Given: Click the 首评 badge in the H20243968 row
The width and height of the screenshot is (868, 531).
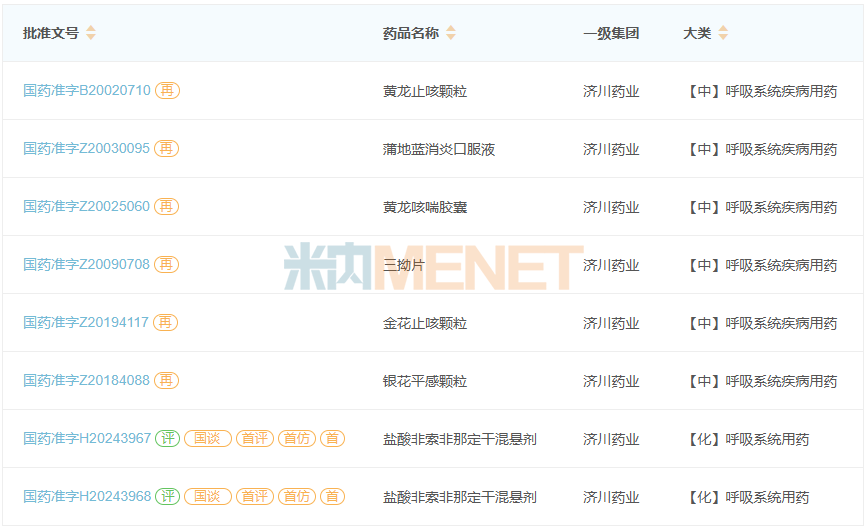Looking at the screenshot, I should pyautogui.click(x=255, y=497).
